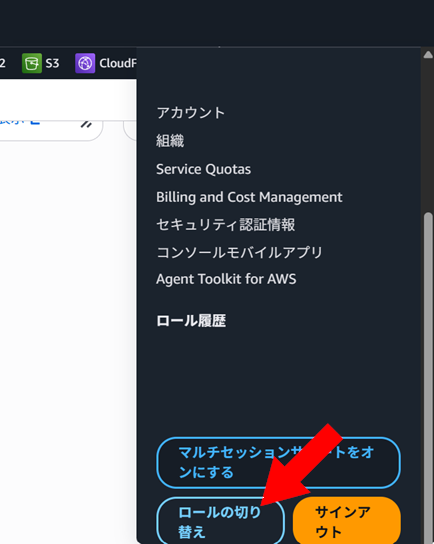Click the scrollbar up arrow
The height and width of the screenshot is (544, 434).
pyautogui.click(x=428, y=54)
